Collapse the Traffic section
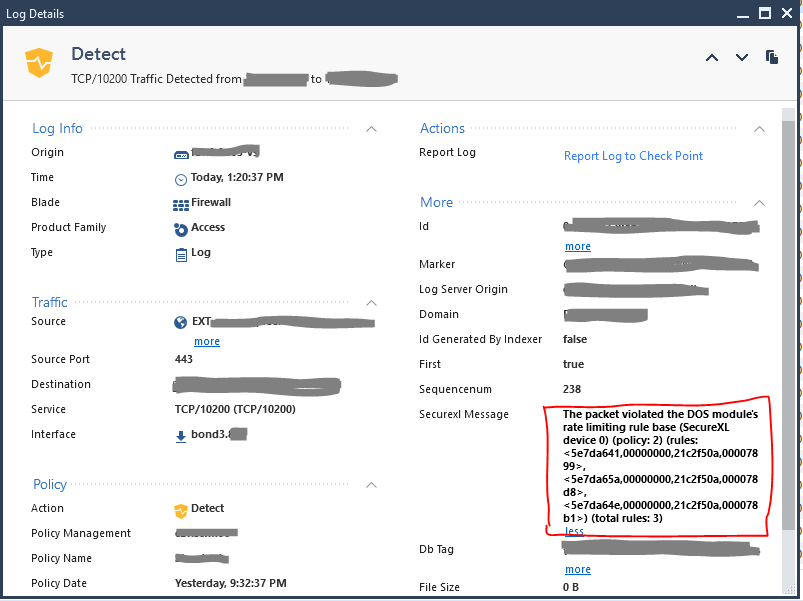 click(371, 302)
